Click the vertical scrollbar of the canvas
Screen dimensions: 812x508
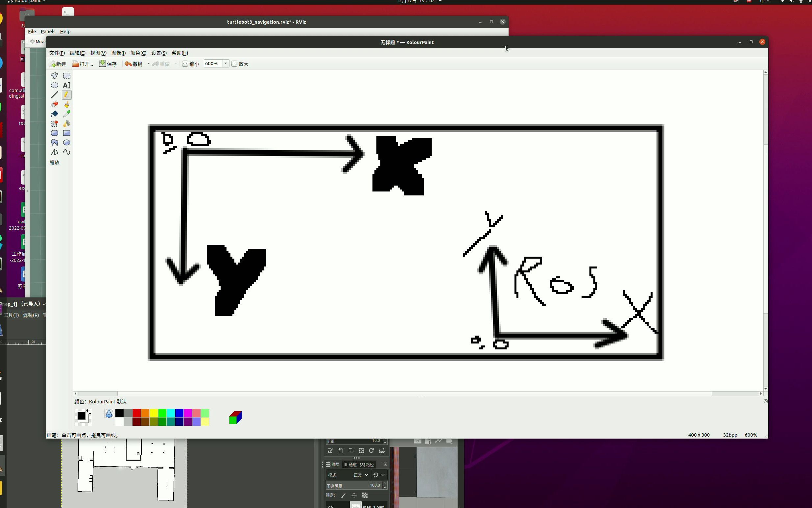[765, 231]
